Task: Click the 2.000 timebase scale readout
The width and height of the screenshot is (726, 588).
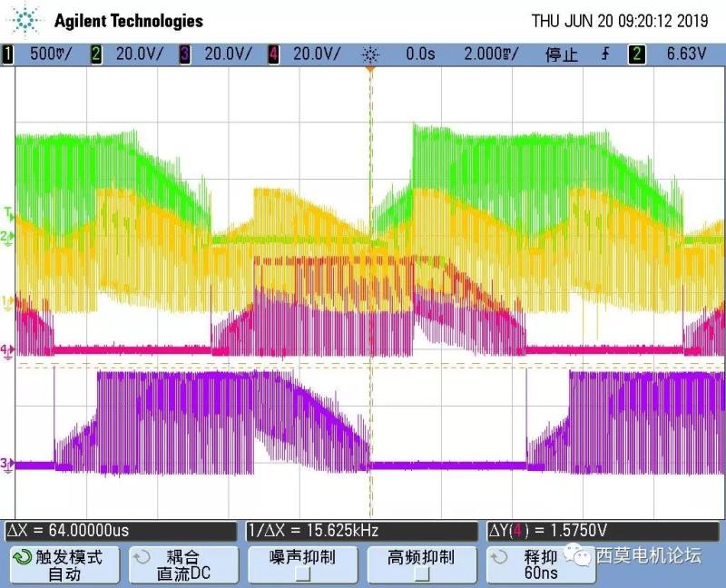Action: (x=490, y=54)
